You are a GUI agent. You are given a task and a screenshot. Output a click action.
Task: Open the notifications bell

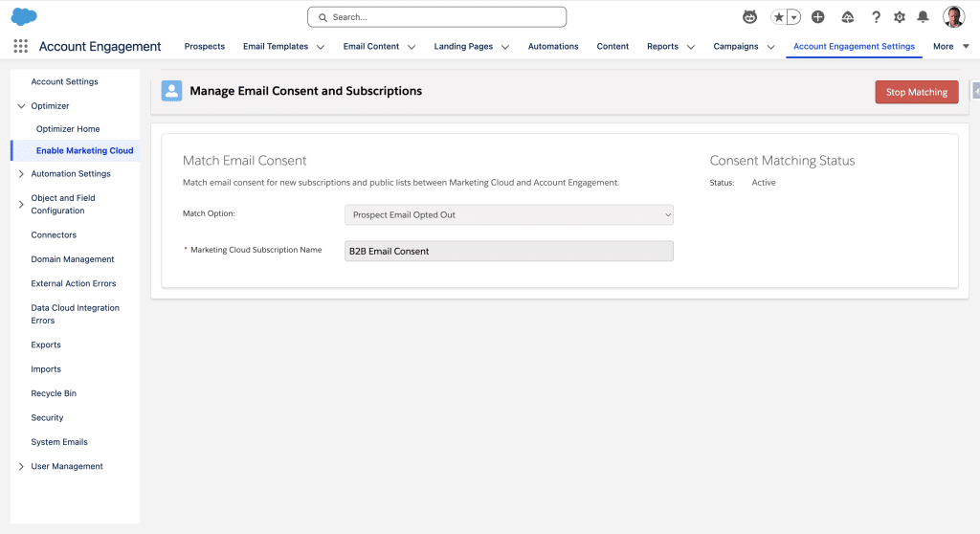coord(923,17)
